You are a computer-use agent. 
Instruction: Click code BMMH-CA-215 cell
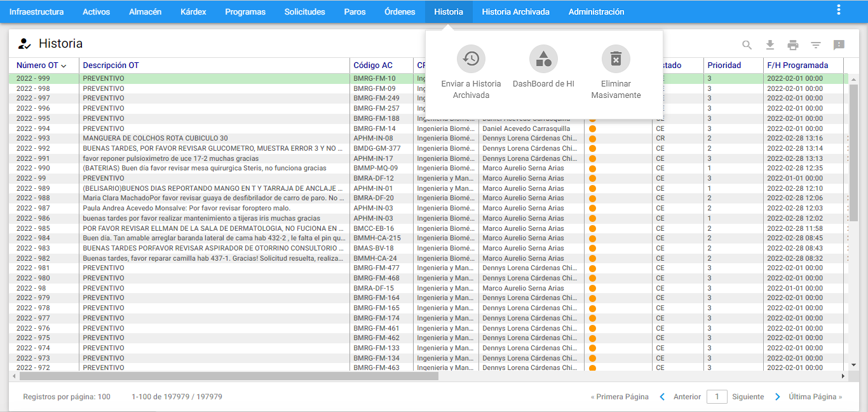[x=377, y=238]
